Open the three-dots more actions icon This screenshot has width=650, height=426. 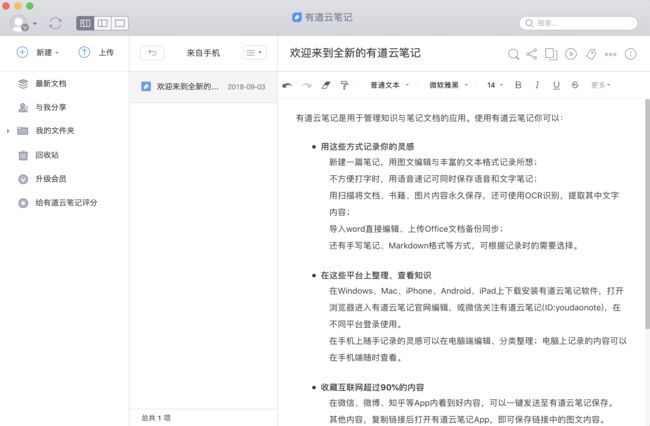[x=611, y=54]
